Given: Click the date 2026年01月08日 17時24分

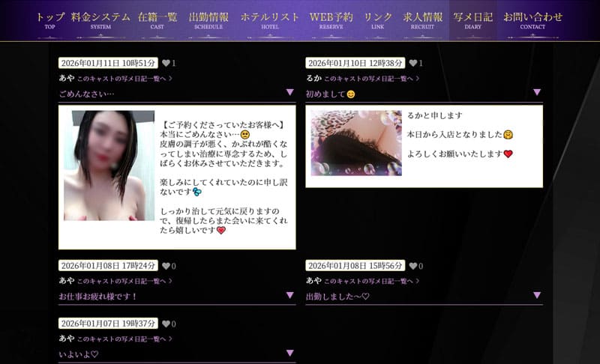Looking at the screenshot, I should coord(108,266).
